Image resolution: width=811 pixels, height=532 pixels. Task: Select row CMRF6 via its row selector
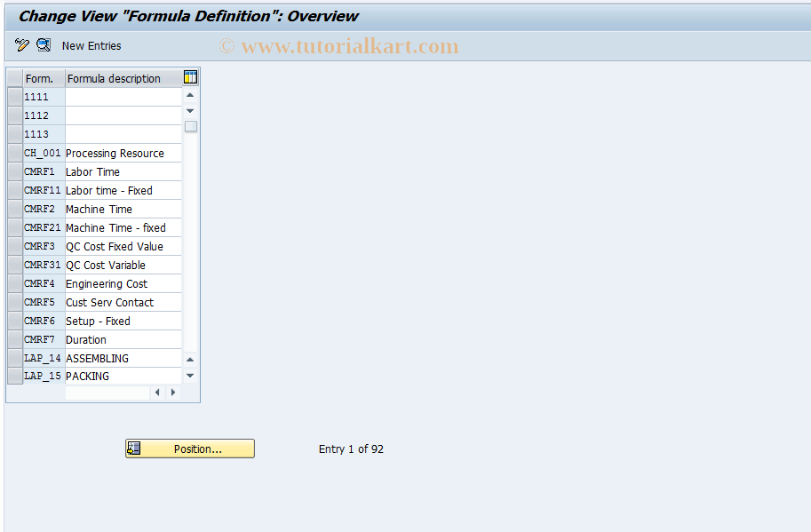pyautogui.click(x=15, y=321)
